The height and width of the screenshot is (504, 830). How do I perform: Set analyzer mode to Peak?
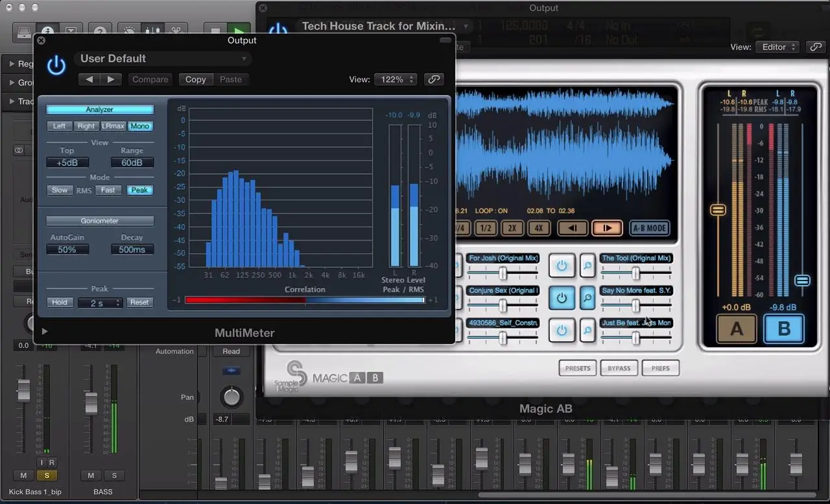(140, 190)
